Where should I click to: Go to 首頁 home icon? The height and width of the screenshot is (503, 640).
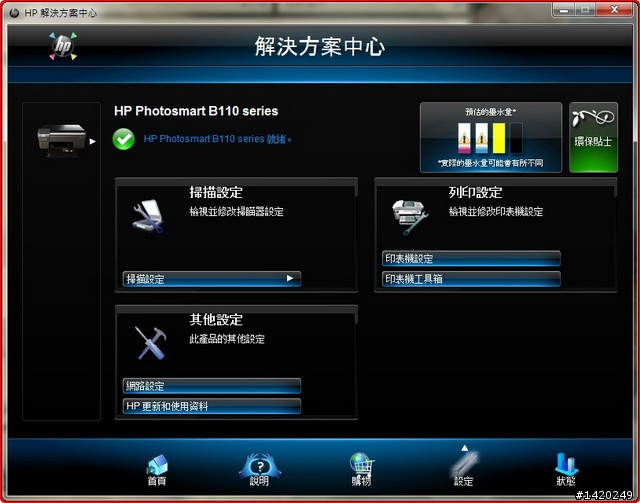tap(157, 470)
